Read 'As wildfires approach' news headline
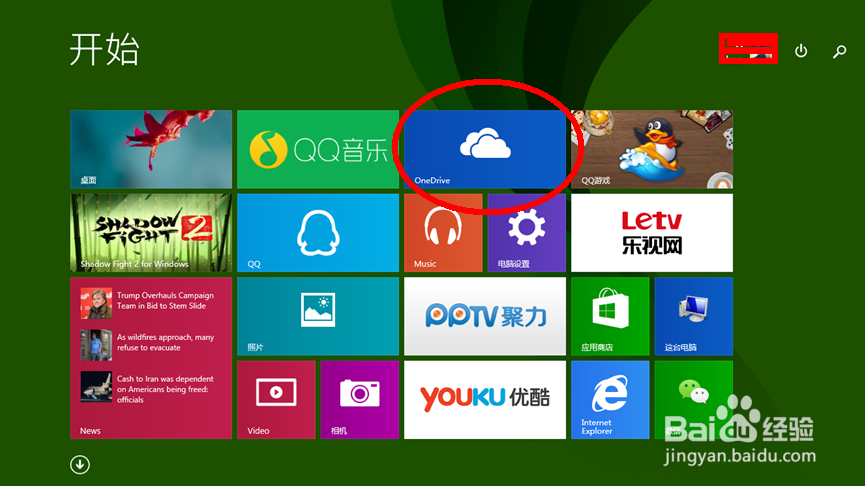Viewport: 865px width, 486px height. [x=165, y=343]
